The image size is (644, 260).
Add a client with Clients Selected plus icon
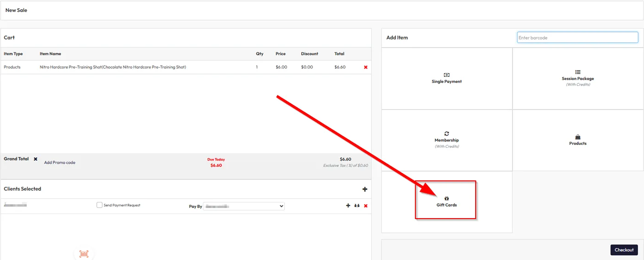(365, 189)
